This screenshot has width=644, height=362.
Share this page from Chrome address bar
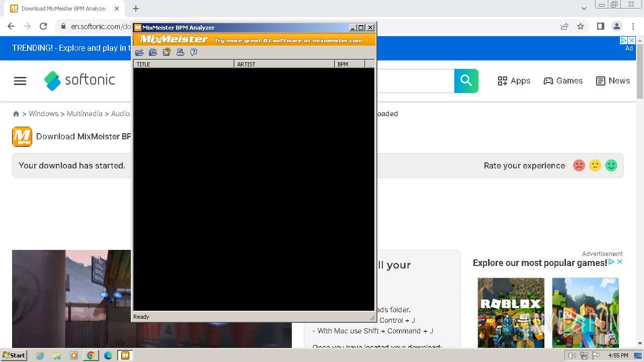click(x=565, y=26)
